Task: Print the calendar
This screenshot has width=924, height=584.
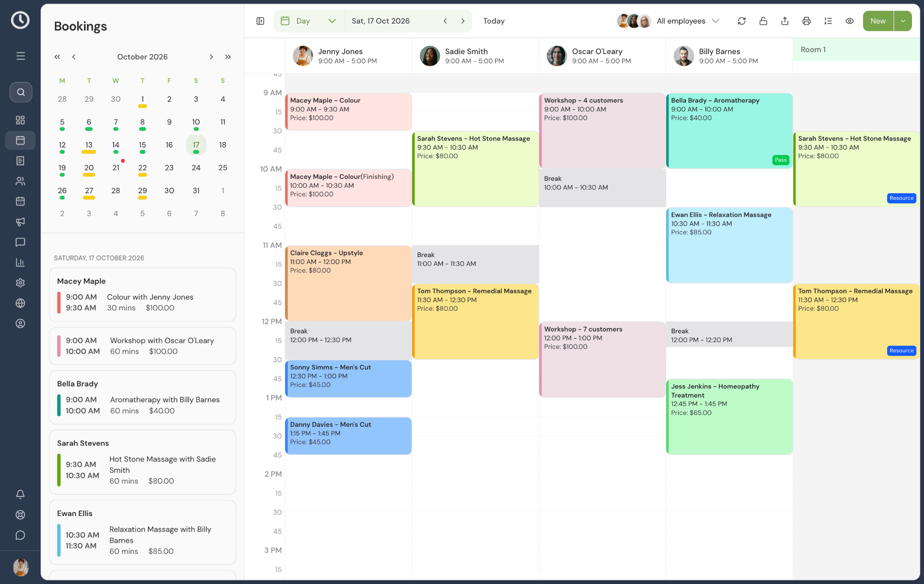Action: pos(807,21)
